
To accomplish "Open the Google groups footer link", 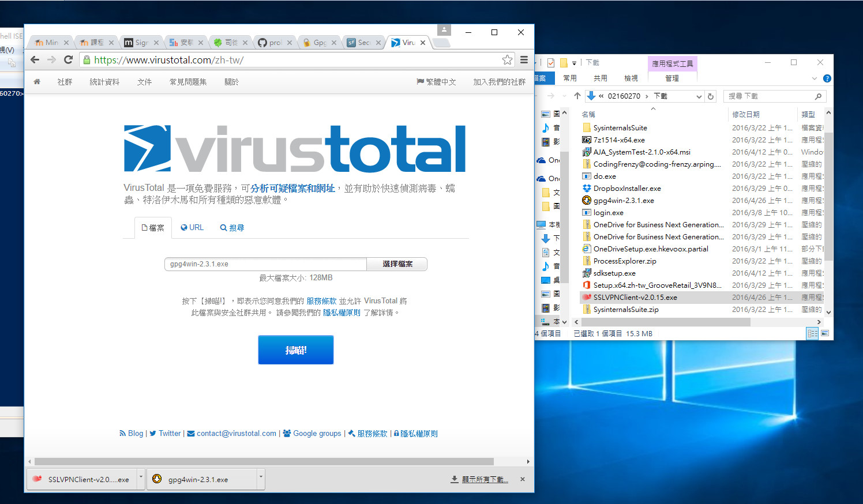I will 312,434.
